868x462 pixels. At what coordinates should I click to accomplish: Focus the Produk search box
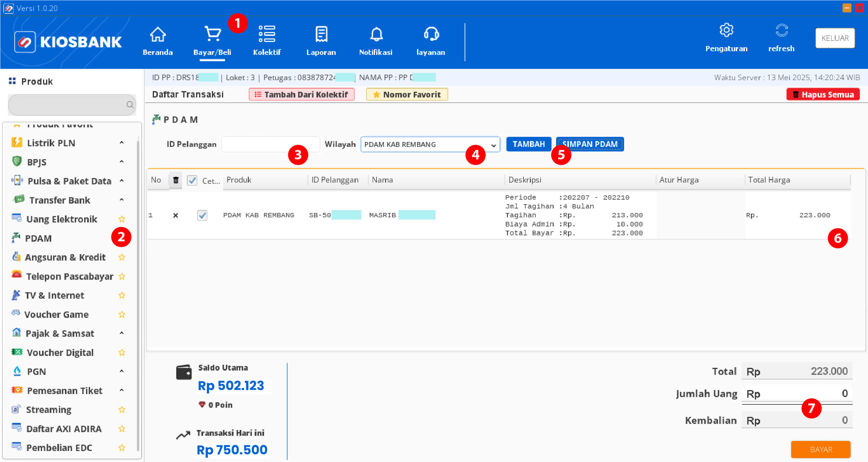click(x=72, y=105)
